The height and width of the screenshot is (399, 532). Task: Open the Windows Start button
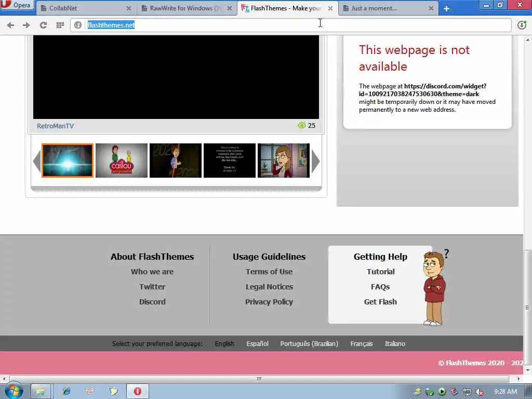pyautogui.click(x=14, y=391)
